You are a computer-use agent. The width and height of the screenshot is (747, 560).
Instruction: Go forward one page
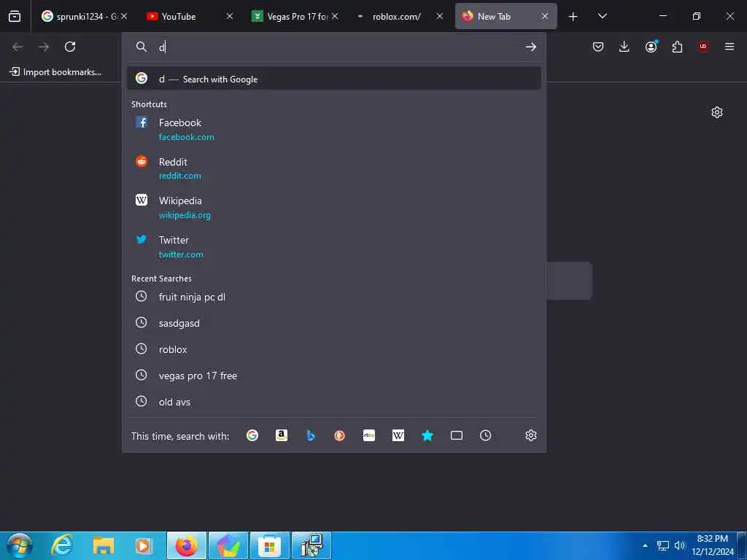(44, 47)
